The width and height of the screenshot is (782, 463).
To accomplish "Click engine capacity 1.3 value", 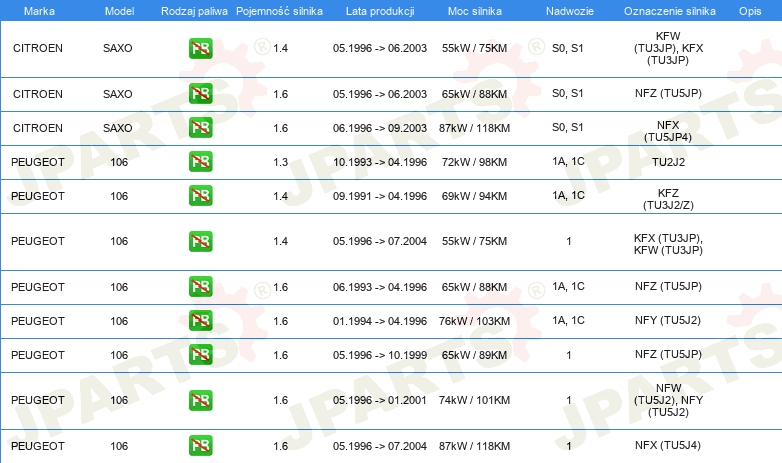I will [280, 162].
